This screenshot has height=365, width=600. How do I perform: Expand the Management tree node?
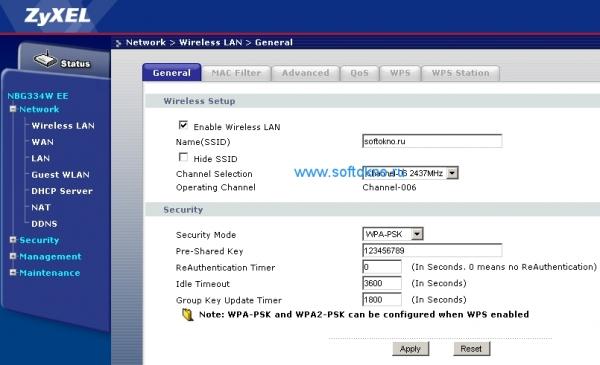13,256
